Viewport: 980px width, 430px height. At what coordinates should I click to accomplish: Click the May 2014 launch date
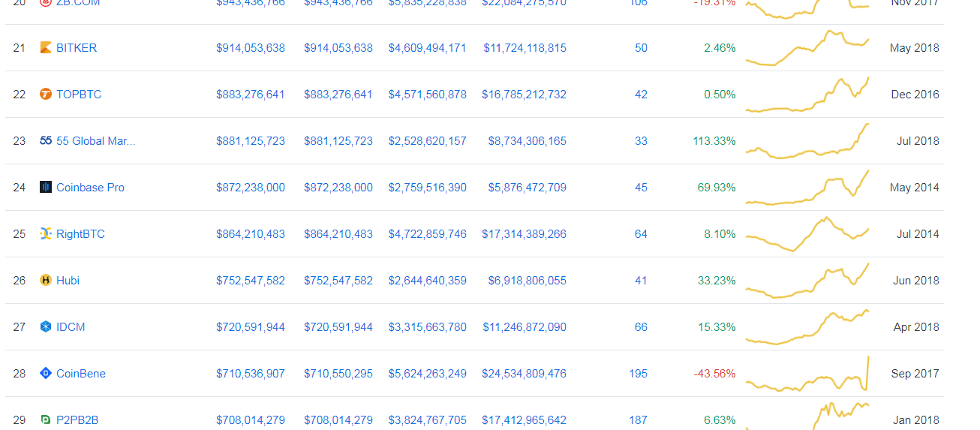914,188
